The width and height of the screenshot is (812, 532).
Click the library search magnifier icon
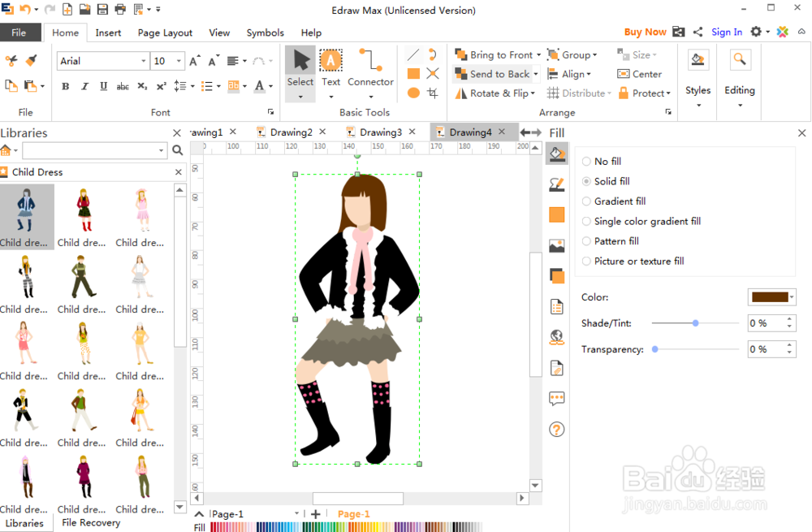click(178, 150)
